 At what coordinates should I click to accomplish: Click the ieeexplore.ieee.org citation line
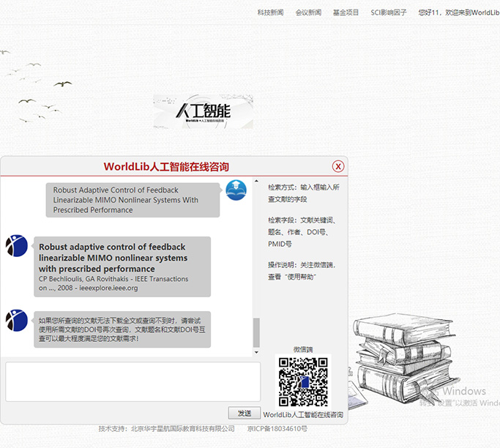[88, 288]
